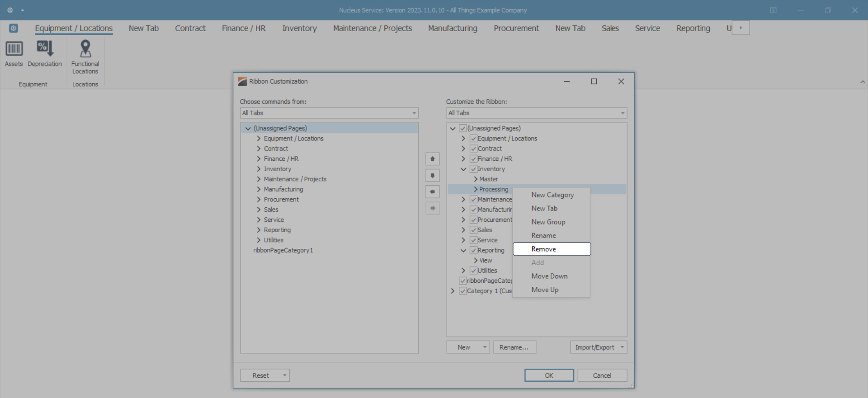Image resolution: width=868 pixels, height=398 pixels.
Task: Open the Import/Export dropdown button
Action: click(x=599, y=347)
